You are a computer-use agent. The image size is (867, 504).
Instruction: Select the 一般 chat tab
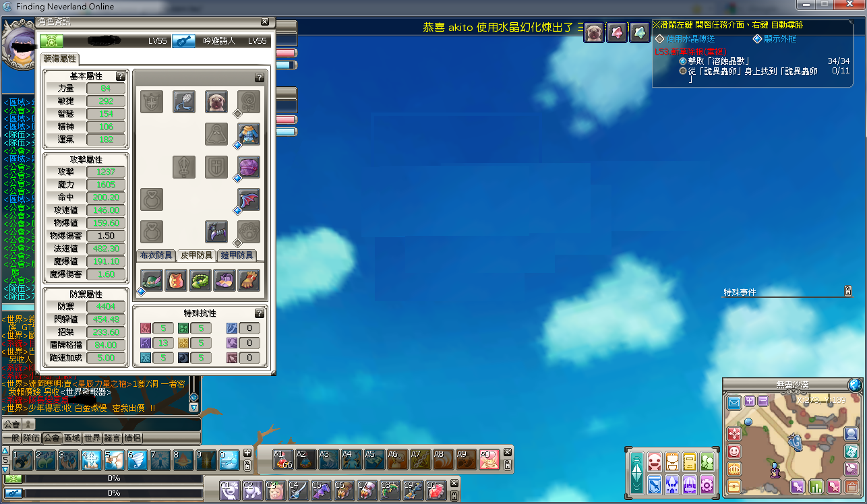[x=11, y=438]
